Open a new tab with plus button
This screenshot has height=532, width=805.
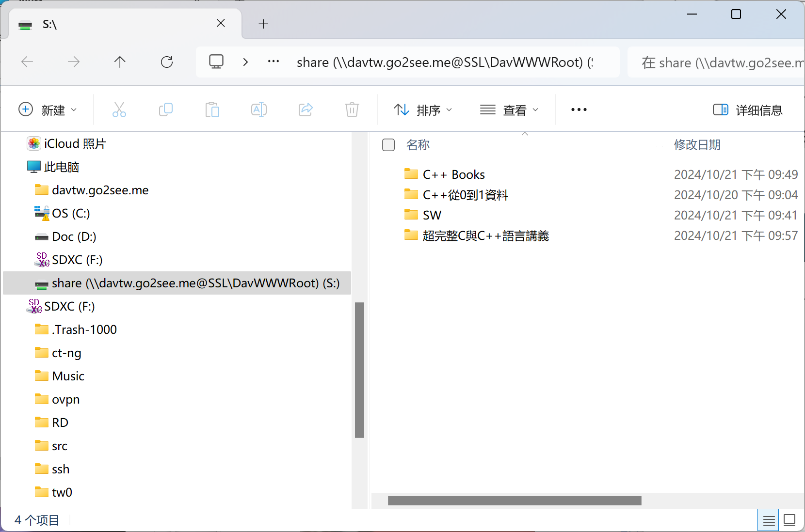263,24
